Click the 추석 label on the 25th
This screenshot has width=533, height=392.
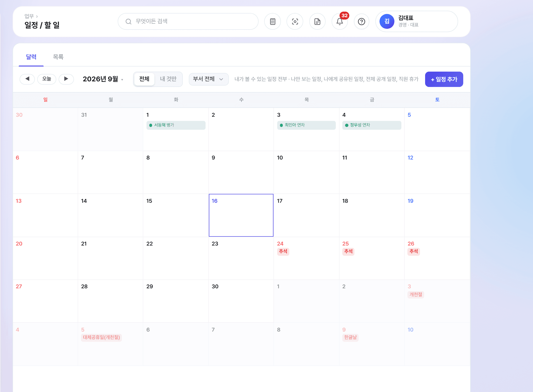[348, 251]
